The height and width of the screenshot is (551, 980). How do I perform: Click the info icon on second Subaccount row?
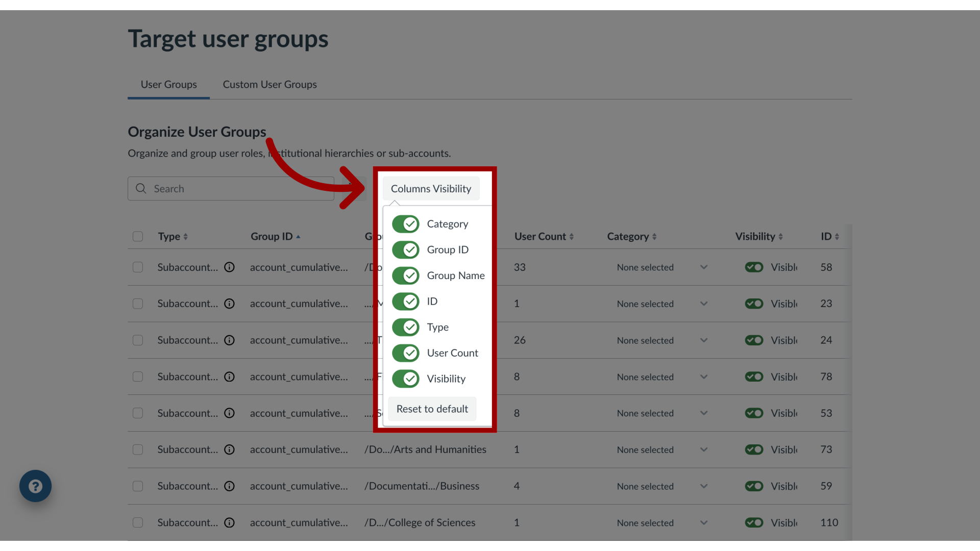coord(229,304)
